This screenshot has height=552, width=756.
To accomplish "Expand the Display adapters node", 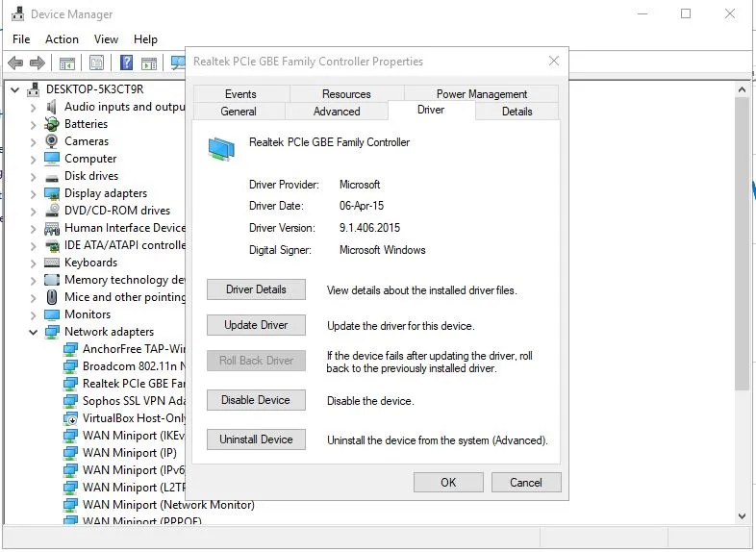I will [34, 194].
